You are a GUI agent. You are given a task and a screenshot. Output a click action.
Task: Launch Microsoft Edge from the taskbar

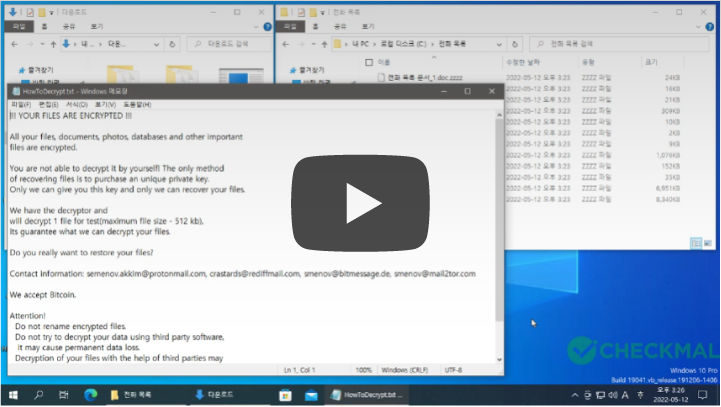91,395
